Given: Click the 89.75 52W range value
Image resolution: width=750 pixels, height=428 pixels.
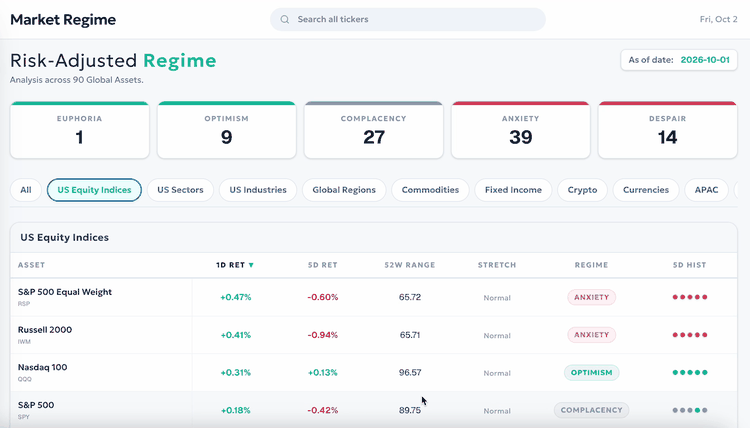Looking at the screenshot, I should [410, 410].
